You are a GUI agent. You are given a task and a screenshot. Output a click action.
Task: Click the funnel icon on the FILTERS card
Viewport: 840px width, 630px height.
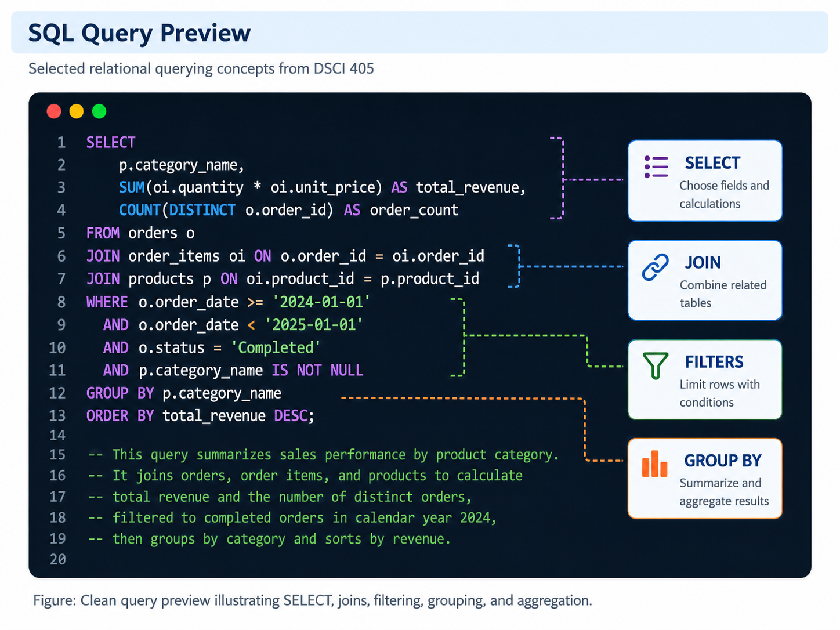tap(656, 366)
